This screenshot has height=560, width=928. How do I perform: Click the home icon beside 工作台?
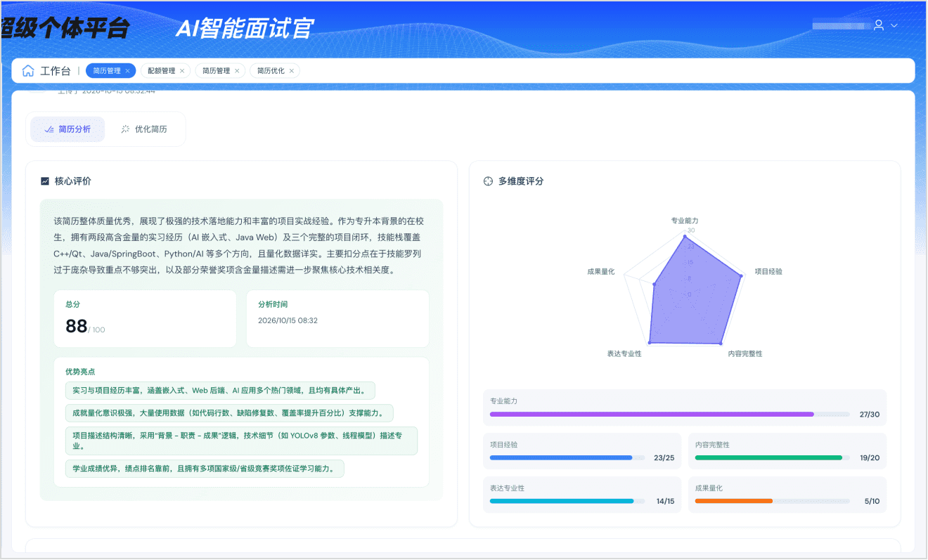[x=28, y=71]
